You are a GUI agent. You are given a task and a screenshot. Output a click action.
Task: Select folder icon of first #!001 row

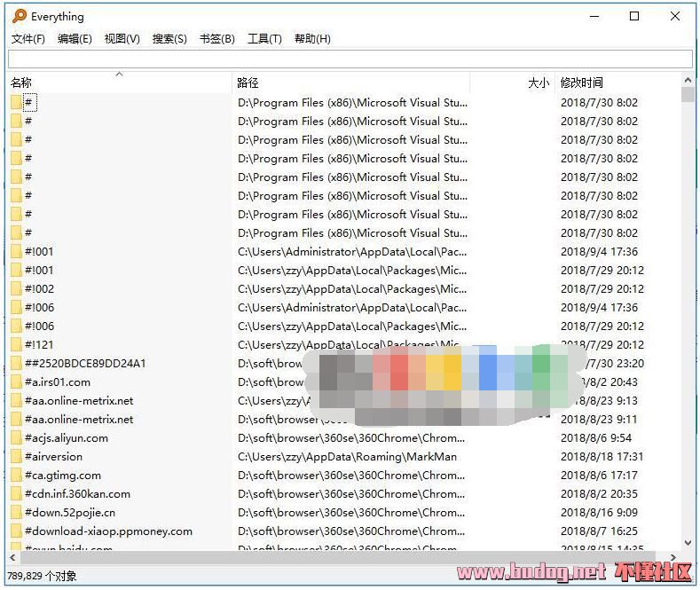click(x=17, y=252)
